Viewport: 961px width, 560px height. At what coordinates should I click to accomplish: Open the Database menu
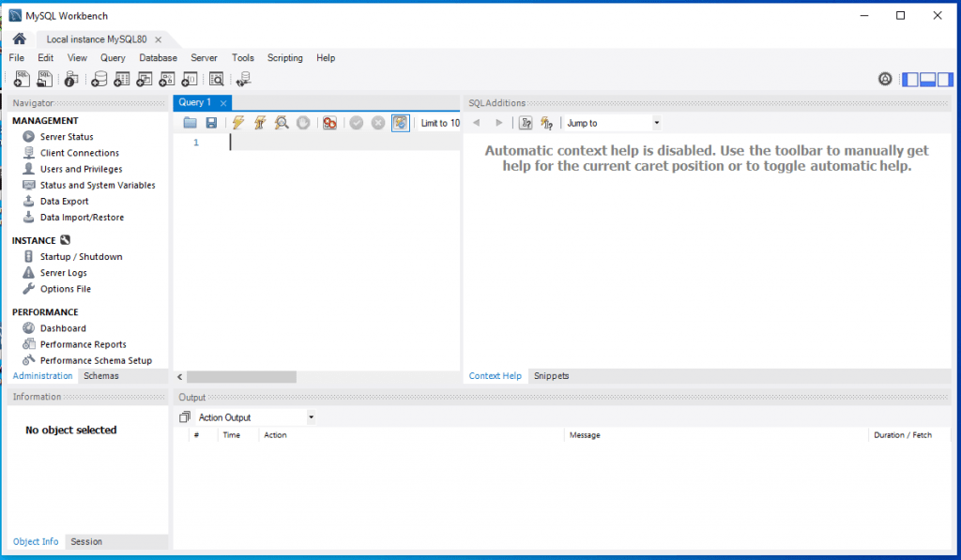pyautogui.click(x=158, y=57)
